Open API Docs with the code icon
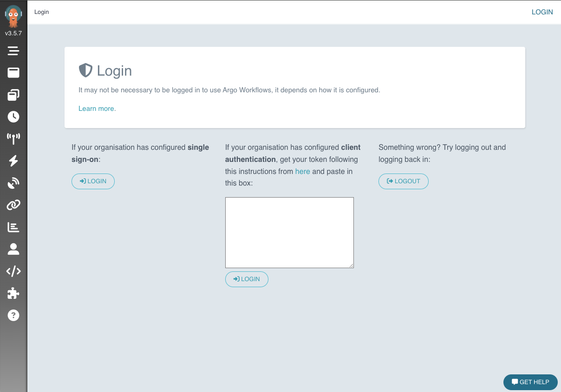This screenshot has height=392, width=561. coord(13,271)
